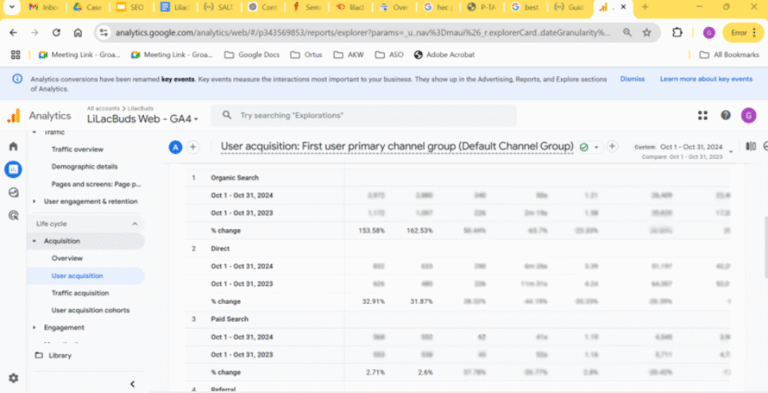Screen dimensions: 768x393
Task: Bookmark this page with star icon
Action: (647, 33)
